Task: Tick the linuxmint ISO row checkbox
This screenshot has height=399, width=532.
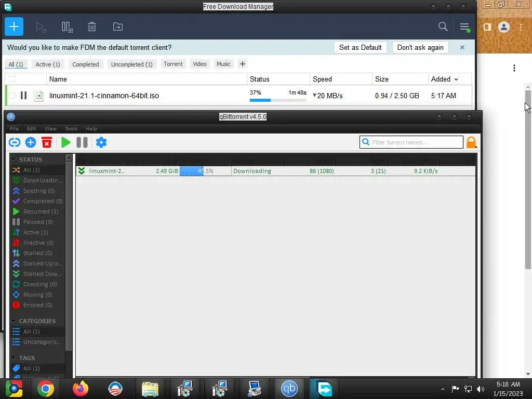Action: point(12,96)
